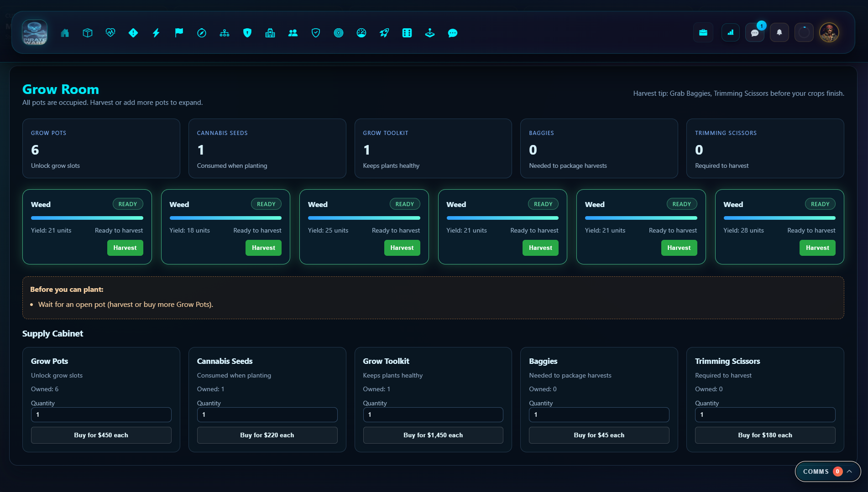The image size is (868, 492).
Task: Open notifications bell icon
Action: pos(779,33)
